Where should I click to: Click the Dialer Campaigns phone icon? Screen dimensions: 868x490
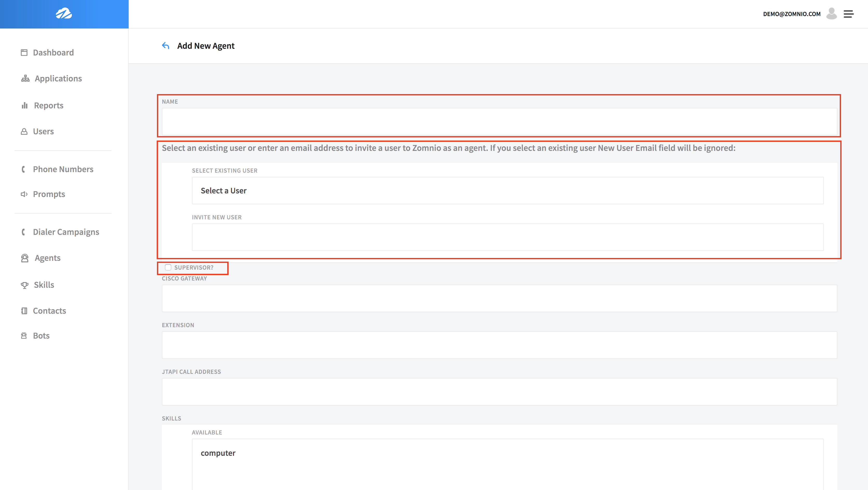pos(23,232)
